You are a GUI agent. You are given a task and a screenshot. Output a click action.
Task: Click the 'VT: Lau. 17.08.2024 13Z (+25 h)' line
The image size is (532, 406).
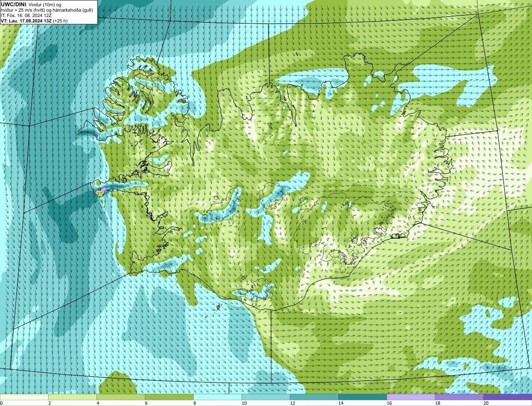(x=34, y=20)
